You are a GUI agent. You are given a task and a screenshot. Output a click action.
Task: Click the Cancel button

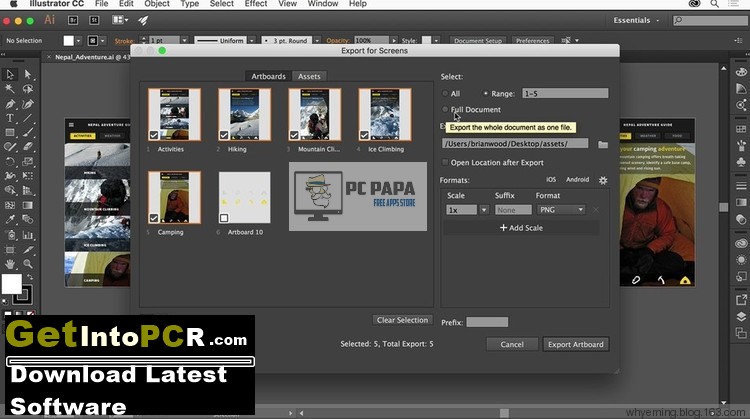pos(512,344)
